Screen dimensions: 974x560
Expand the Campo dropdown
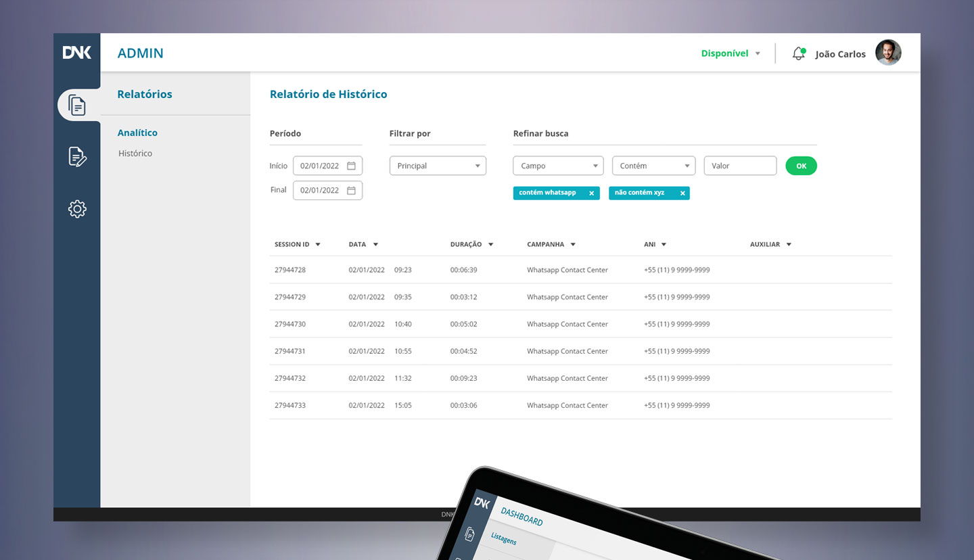coord(558,166)
